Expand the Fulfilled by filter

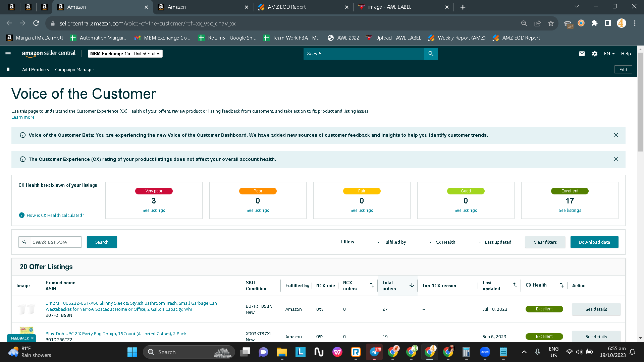pyautogui.click(x=391, y=242)
